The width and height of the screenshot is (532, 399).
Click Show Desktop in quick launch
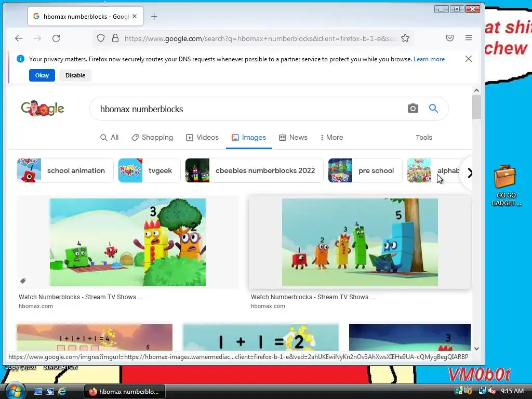[x=37, y=391]
